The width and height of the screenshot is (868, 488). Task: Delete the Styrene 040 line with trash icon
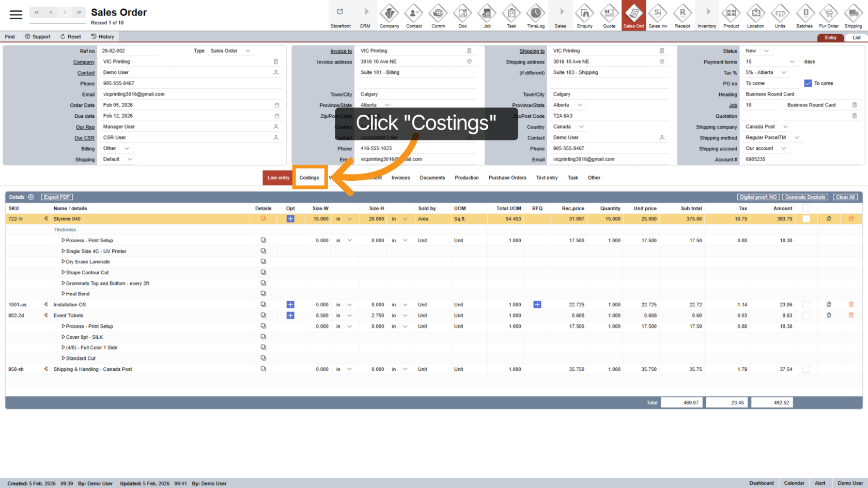851,219
